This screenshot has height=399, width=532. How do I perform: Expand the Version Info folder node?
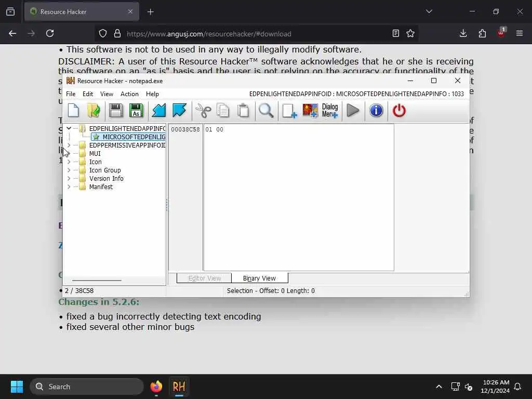coord(69,179)
